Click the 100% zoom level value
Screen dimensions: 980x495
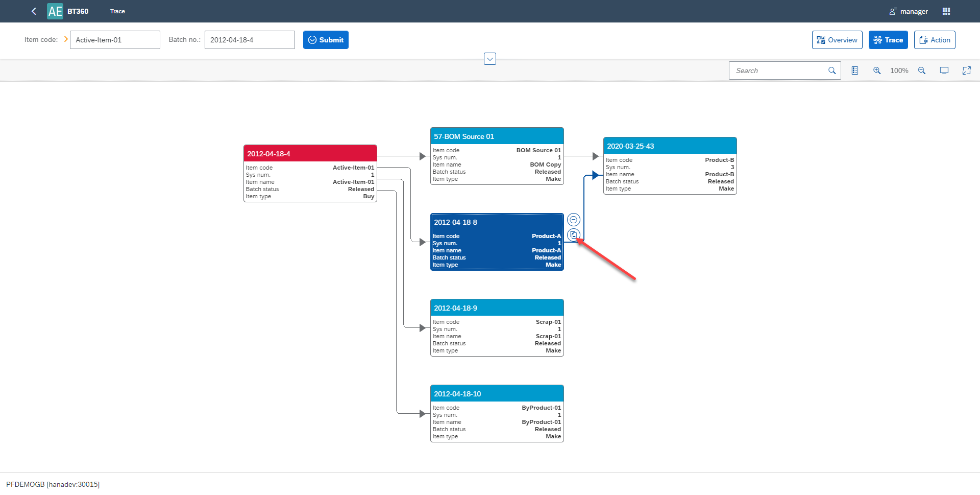point(899,70)
